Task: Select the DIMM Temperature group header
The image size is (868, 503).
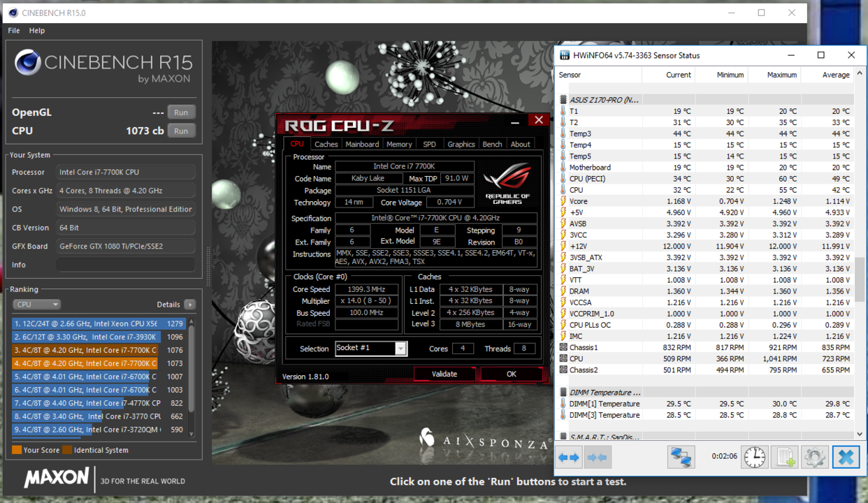Action: click(705, 393)
